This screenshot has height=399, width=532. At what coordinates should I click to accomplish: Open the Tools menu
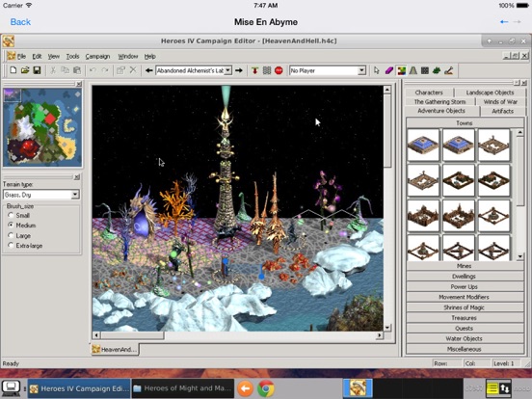[x=72, y=56]
